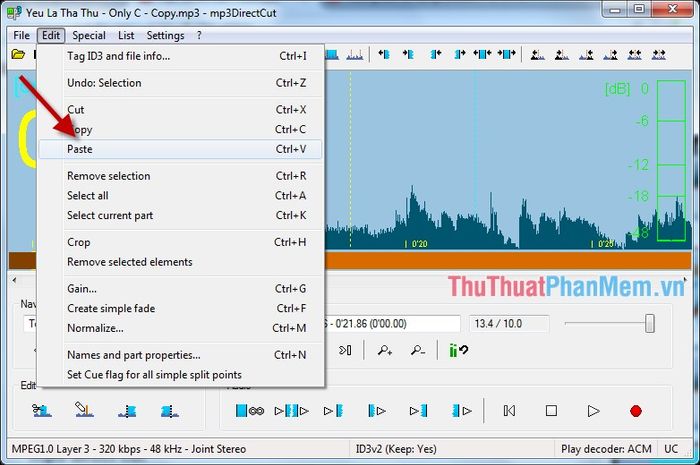
Task: Click the play up to selection end icon
Action: tap(418, 411)
